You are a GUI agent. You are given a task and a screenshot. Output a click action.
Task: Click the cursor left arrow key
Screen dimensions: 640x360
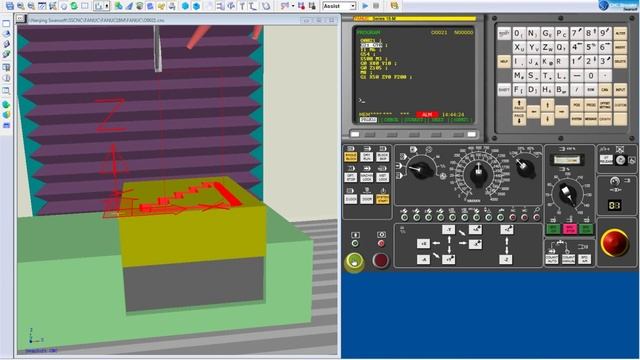coord(533,111)
